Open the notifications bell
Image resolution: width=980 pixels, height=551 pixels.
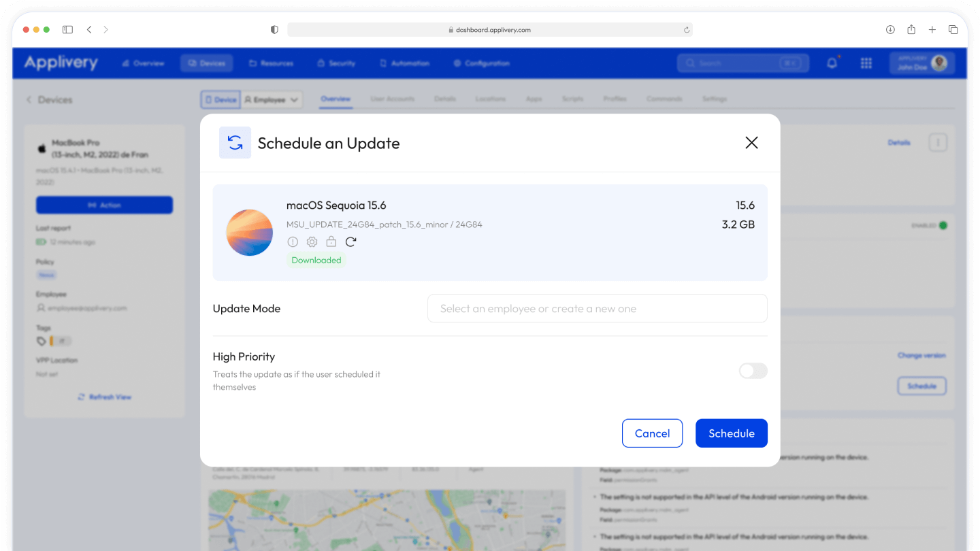pyautogui.click(x=832, y=63)
